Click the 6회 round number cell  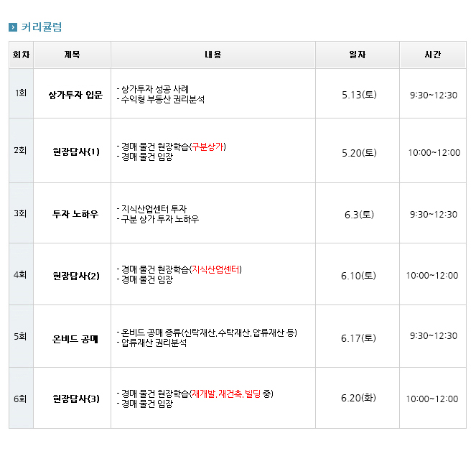pyautogui.click(x=21, y=398)
